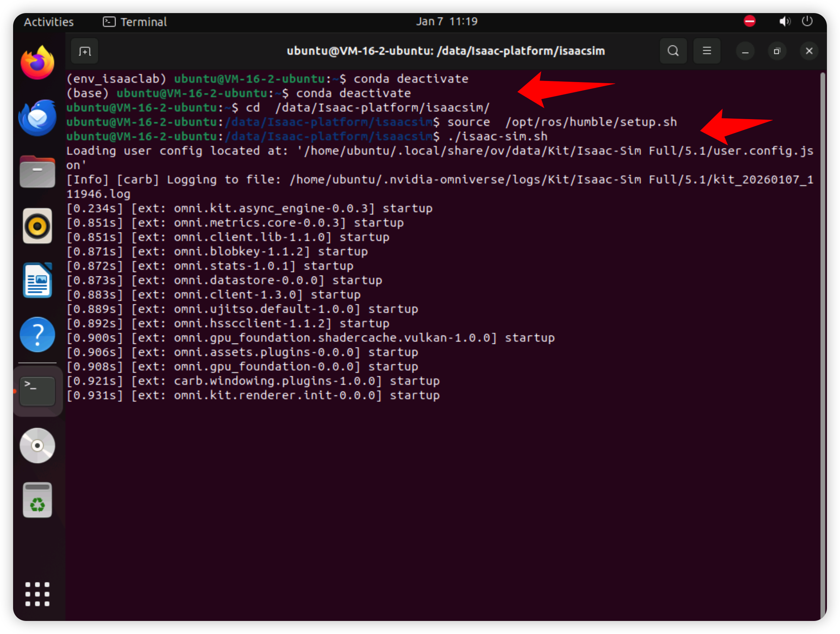Open the date and time panel
840x634 pixels.
click(x=447, y=22)
